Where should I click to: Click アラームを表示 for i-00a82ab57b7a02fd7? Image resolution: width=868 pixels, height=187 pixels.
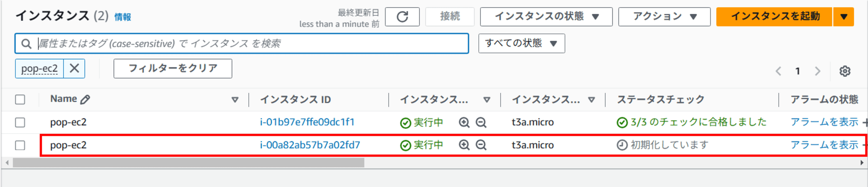click(x=824, y=145)
